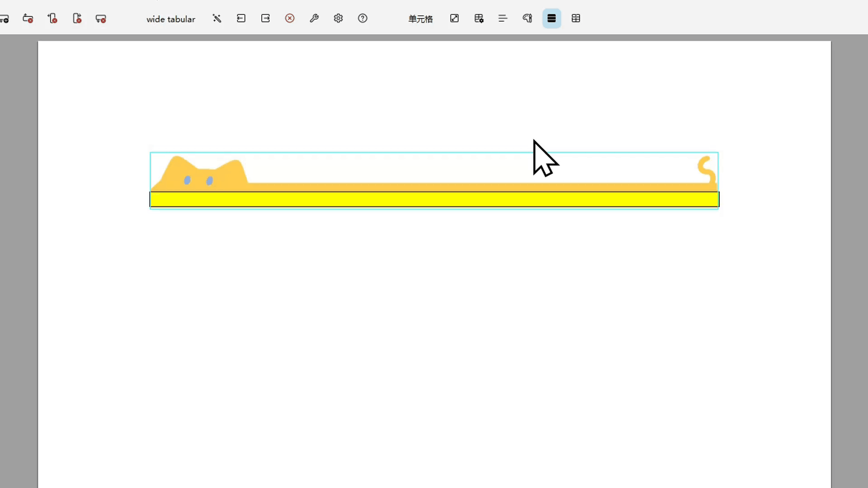Click the delete column right icon
The width and height of the screenshot is (868, 488).
(77, 19)
